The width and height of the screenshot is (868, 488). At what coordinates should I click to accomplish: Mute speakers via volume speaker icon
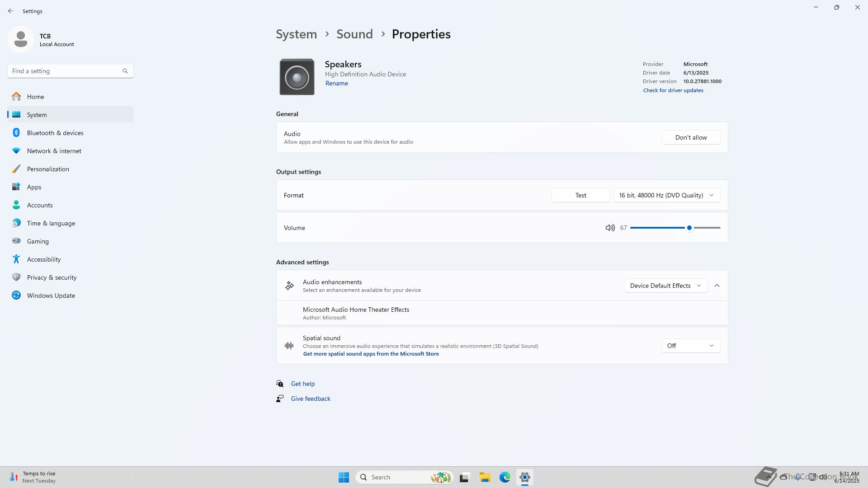610,228
